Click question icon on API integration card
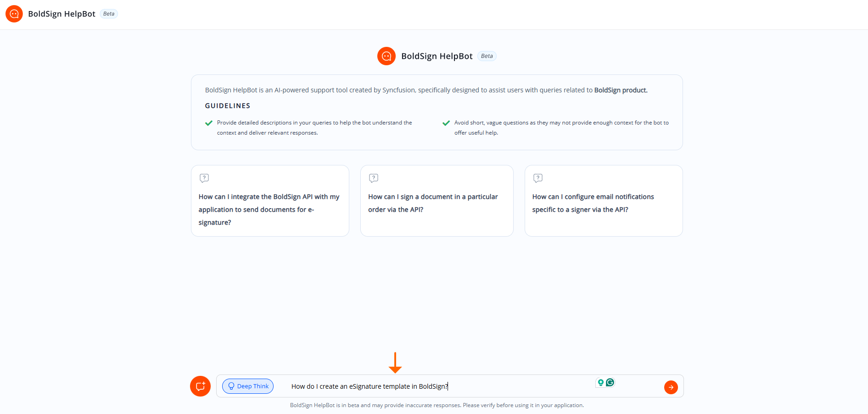This screenshot has width=868, height=414. 204,178
